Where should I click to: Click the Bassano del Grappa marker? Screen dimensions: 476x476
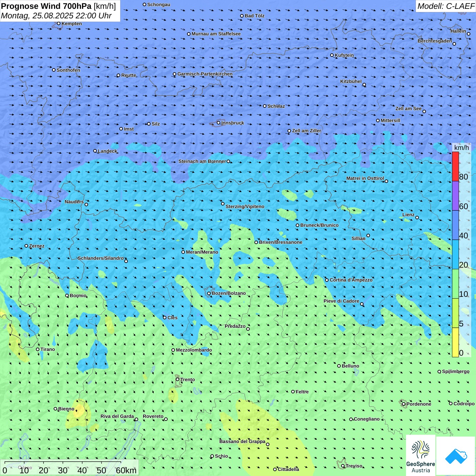pos(268,444)
